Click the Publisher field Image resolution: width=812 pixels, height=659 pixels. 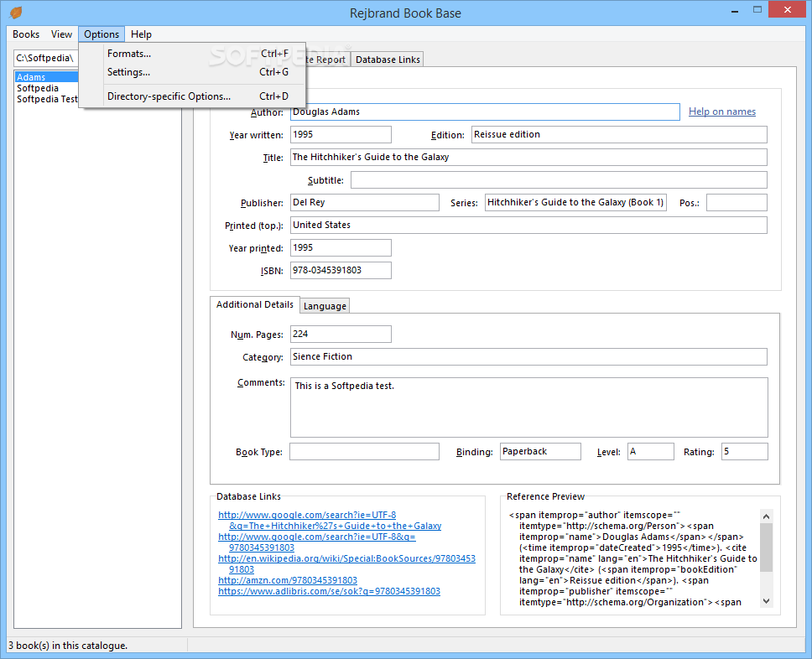365,202
